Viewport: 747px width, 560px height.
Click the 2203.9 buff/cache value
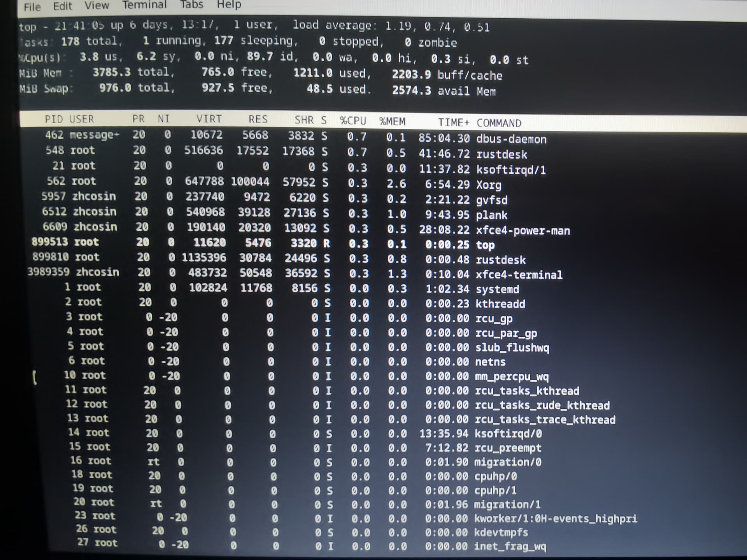(411, 74)
